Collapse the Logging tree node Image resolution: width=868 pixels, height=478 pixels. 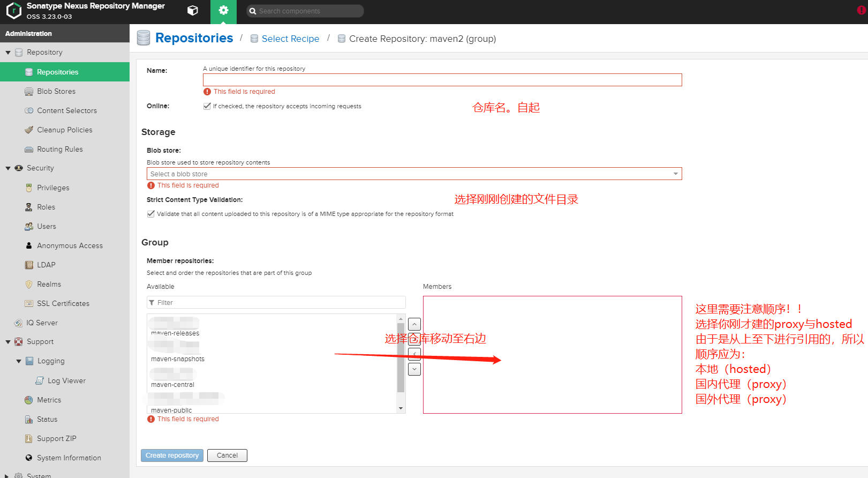pos(19,361)
